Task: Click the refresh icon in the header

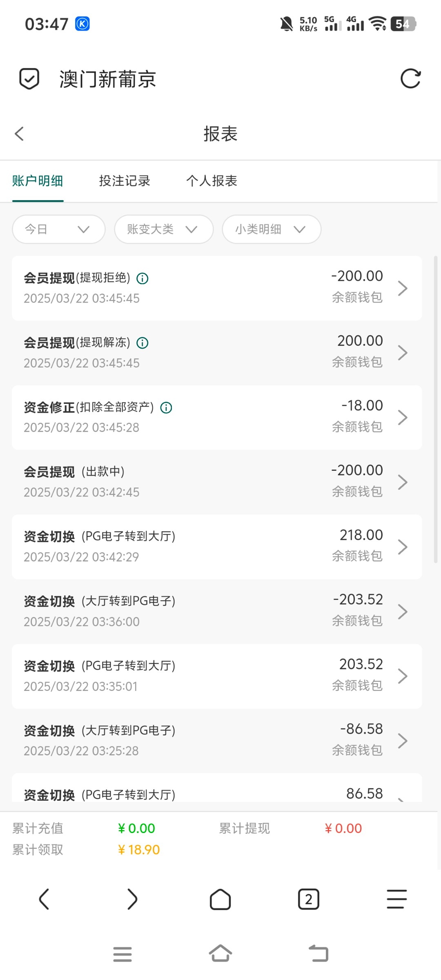Action: pyautogui.click(x=410, y=79)
